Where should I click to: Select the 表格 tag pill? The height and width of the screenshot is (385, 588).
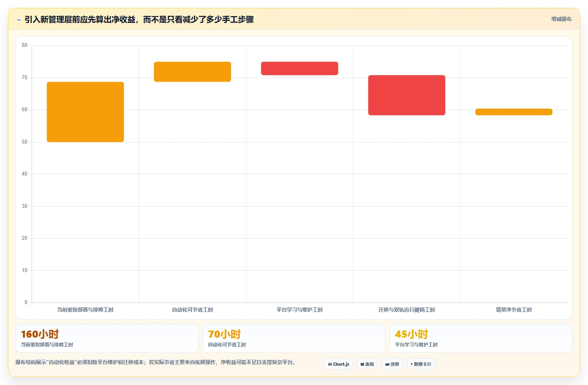tap(367, 364)
